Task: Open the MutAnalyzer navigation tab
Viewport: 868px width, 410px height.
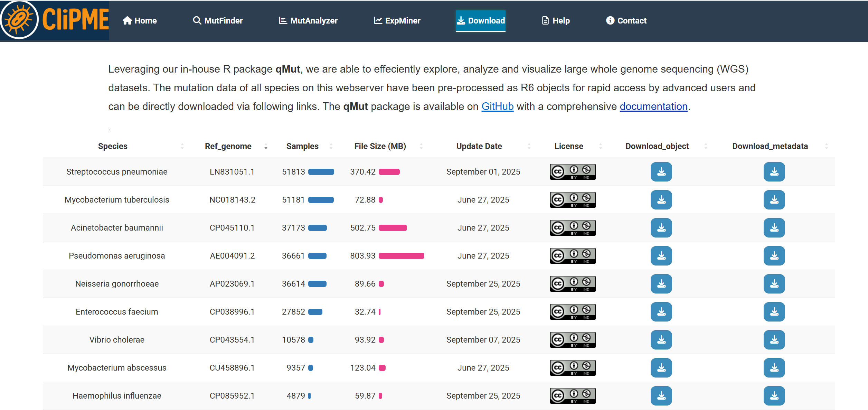Action: [308, 21]
